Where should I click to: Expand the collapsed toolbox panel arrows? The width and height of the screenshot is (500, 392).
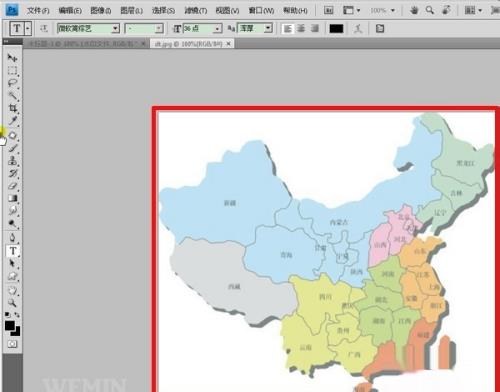[6, 41]
